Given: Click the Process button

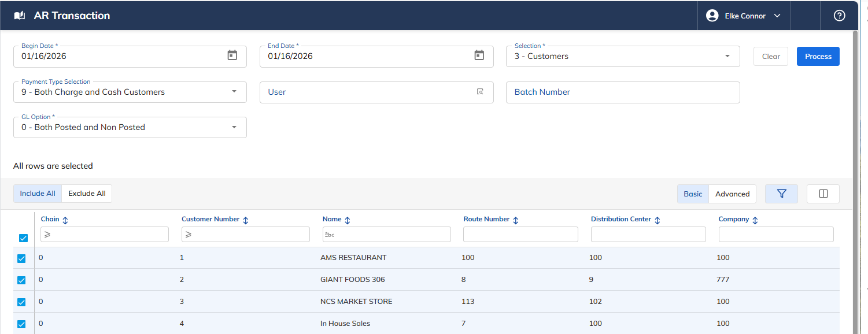Looking at the screenshot, I should point(818,56).
